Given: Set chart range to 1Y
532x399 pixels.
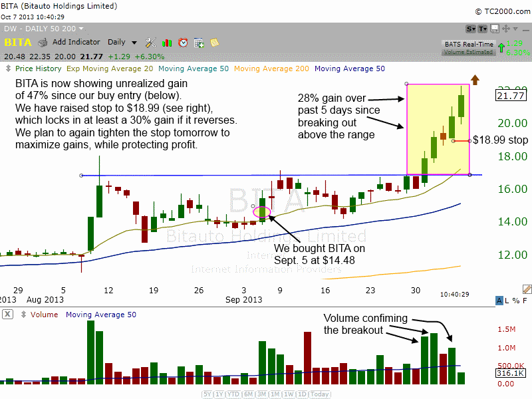Looking at the screenshot, I should [x=220, y=394].
